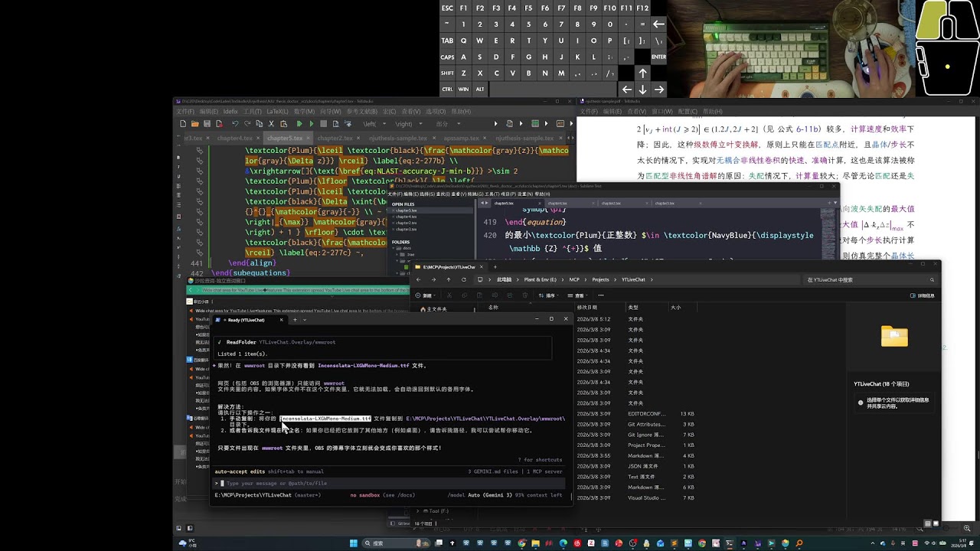Click the YTLiveChat breadcrumb in the address bar

[x=633, y=279]
